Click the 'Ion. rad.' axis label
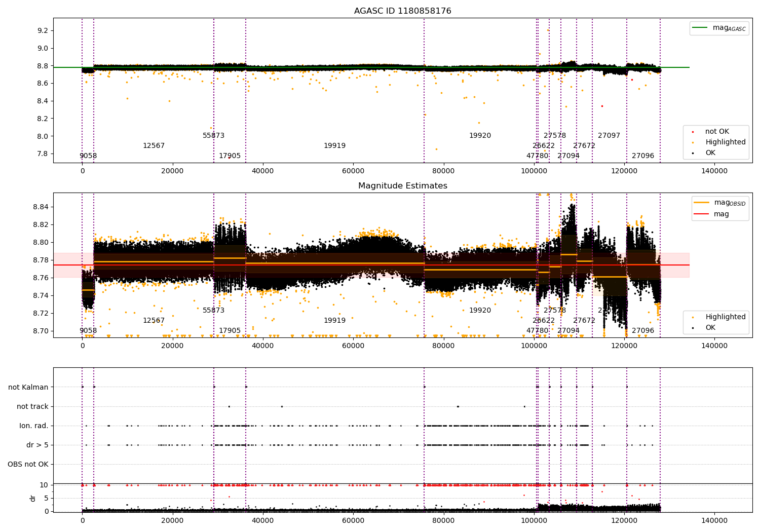Viewport: 760px width, 532px height. 34,426
